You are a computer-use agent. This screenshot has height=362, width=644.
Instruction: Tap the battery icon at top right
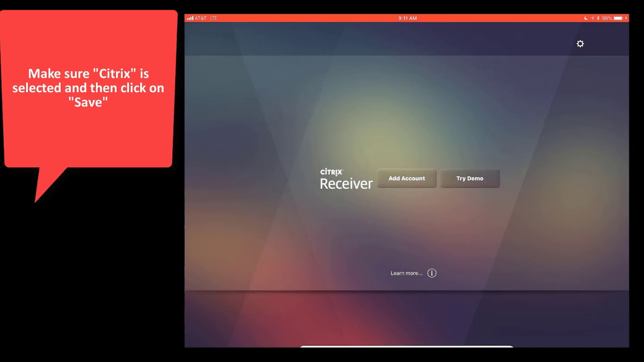(x=618, y=18)
